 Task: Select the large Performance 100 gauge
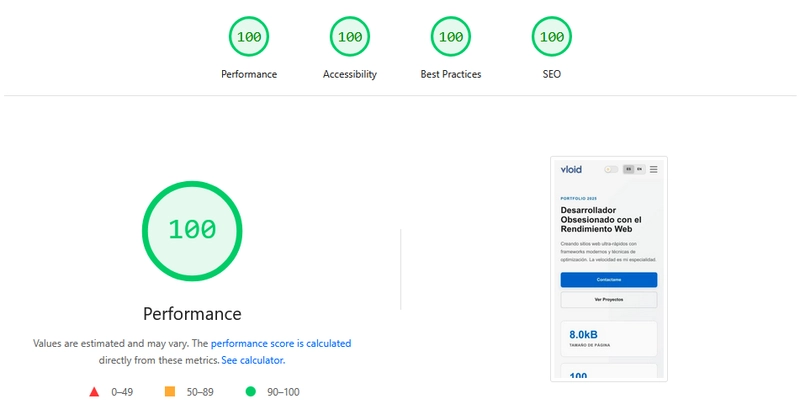[x=192, y=230]
